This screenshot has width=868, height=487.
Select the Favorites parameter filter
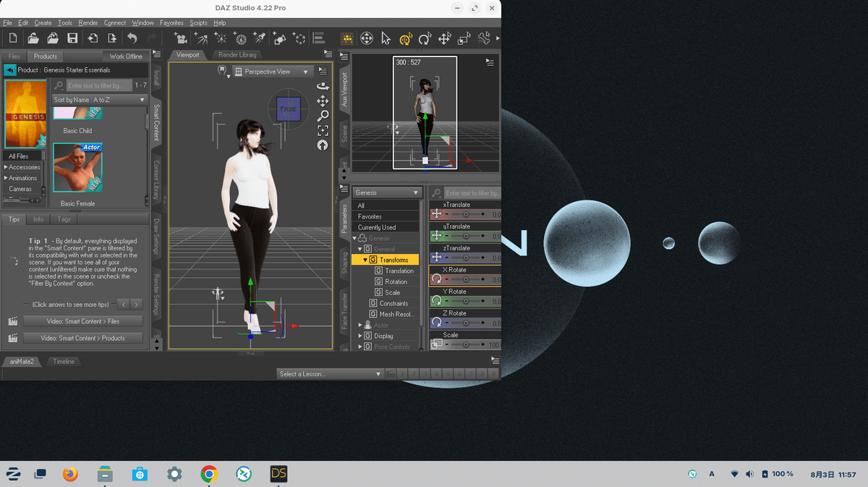[x=386, y=216]
